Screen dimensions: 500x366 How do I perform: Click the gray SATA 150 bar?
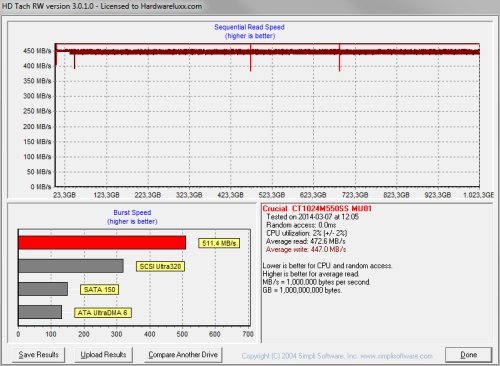(x=43, y=289)
